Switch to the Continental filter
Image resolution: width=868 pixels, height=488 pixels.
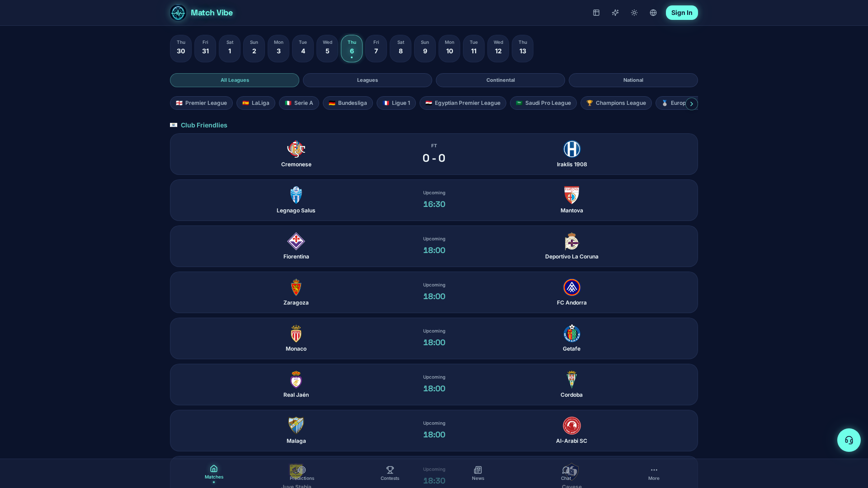[x=500, y=80]
